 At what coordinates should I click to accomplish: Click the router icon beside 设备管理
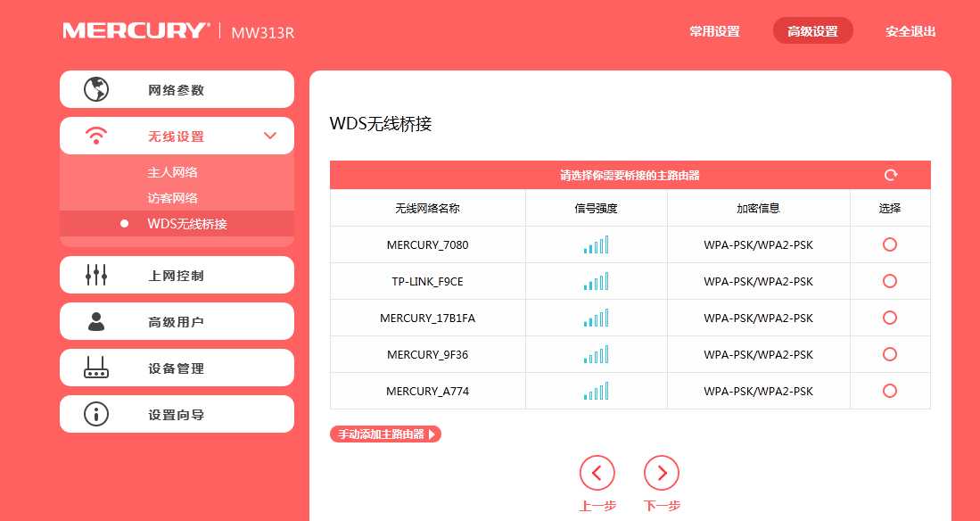point(96,368)
